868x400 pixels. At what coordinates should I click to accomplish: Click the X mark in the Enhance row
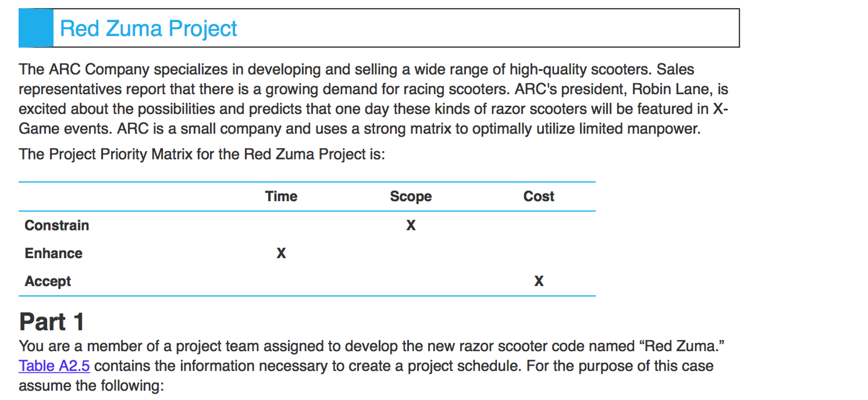(x=281, y=253)
